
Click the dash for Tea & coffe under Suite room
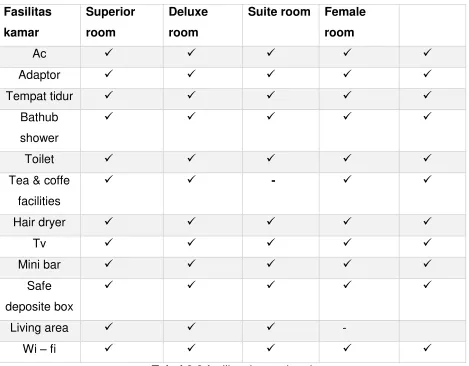(273, 181)
